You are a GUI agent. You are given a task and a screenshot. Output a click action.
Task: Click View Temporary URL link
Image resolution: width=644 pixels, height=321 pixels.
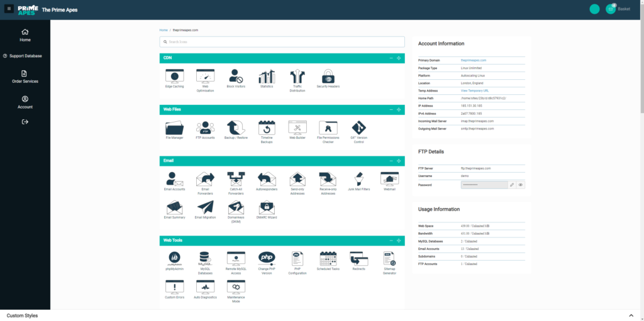475,90
